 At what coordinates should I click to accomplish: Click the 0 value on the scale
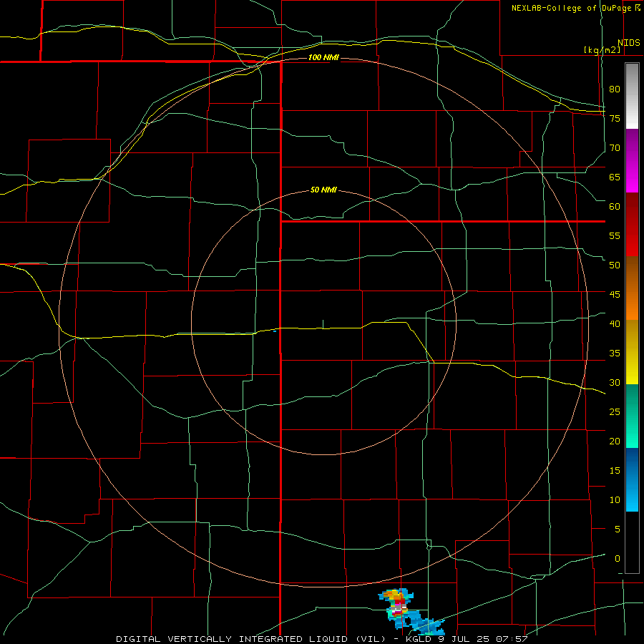[x=618, y=559]
